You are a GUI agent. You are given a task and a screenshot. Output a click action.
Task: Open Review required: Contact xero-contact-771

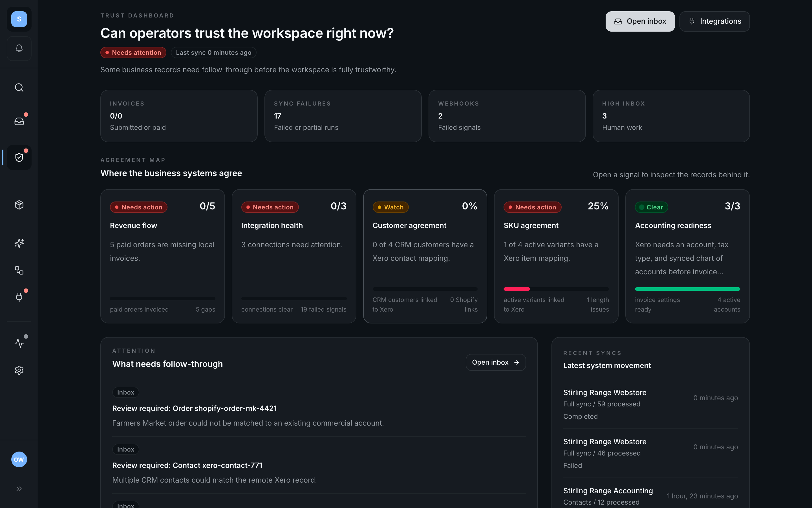click(187, 465)
